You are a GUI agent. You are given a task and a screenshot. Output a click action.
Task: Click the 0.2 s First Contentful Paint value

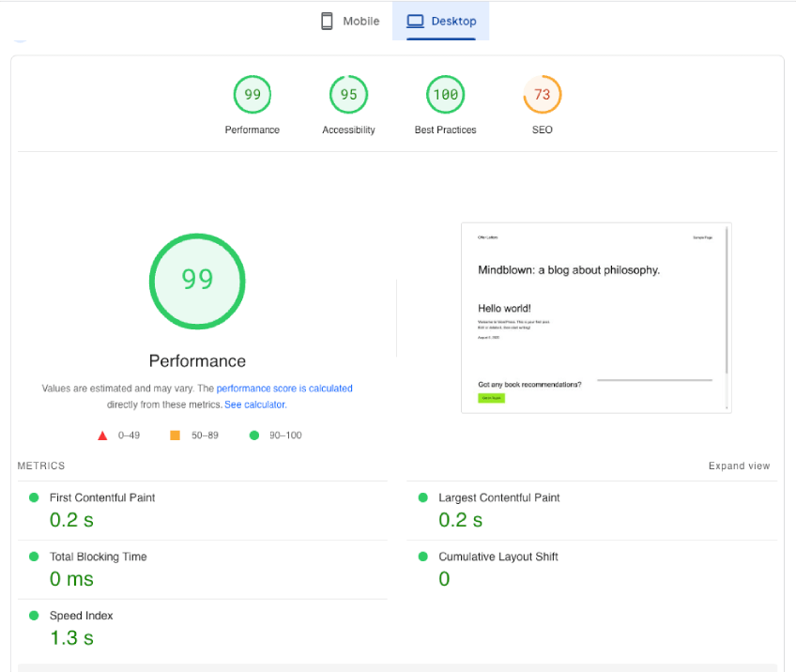[71, 520]
